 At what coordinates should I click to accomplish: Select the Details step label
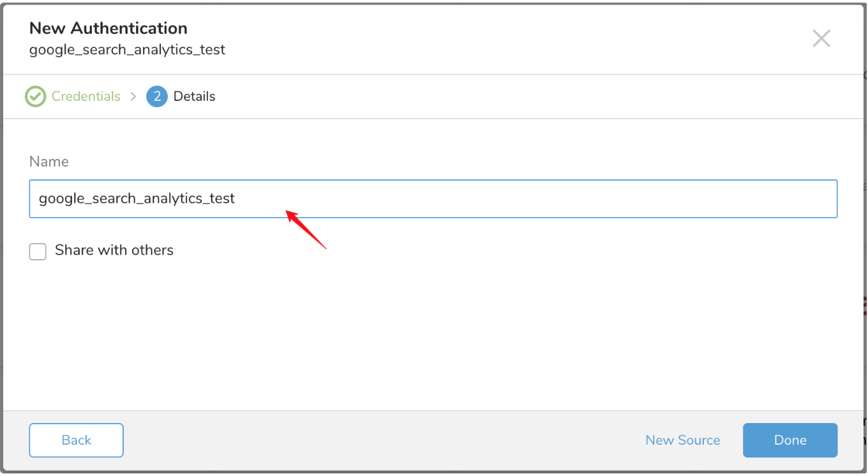(x=194, y=97)
